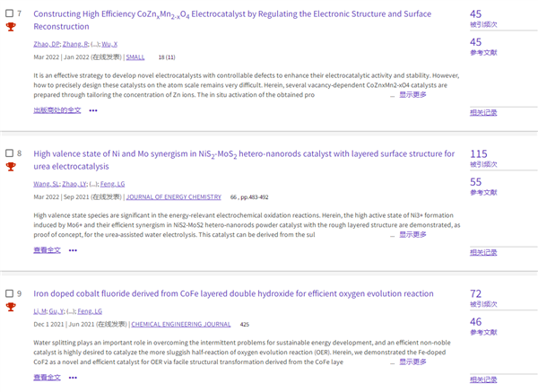
Task: Tick the checkbox for record 8
Action: click(x=9, y=153)
